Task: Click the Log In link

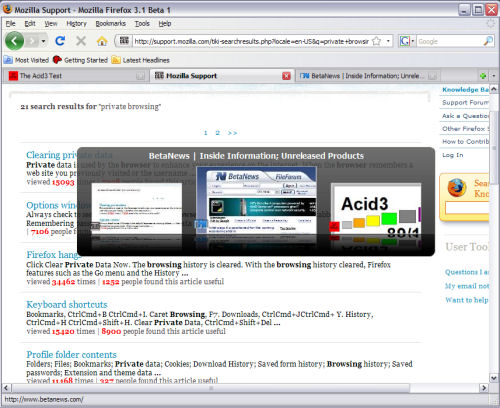Action: pyautogui.click(x=453, y=155)
